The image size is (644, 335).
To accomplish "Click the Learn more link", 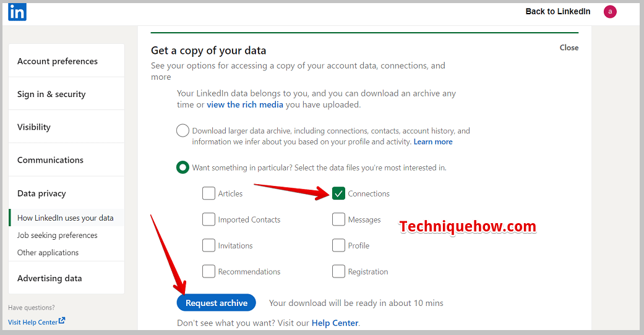I will 433,142.
